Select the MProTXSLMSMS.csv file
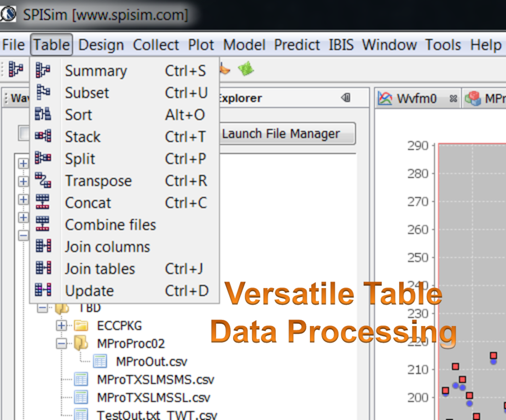This screenshot has width=506, height=420. click(155, 380)
